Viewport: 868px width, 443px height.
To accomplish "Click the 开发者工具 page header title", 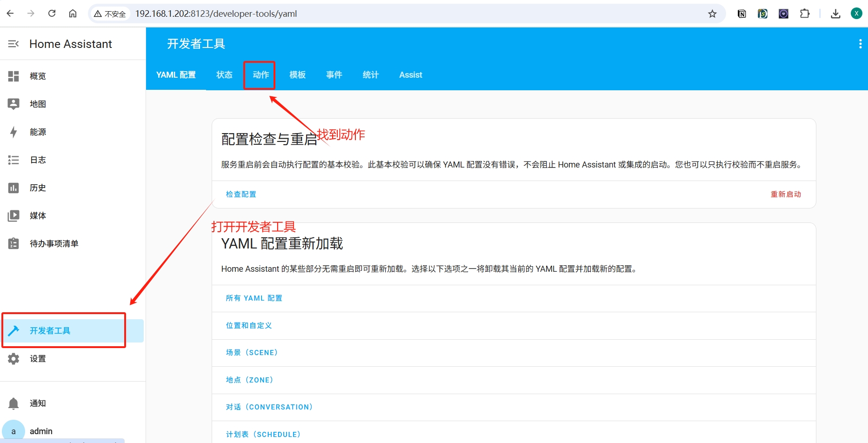I will coord(196,44).
